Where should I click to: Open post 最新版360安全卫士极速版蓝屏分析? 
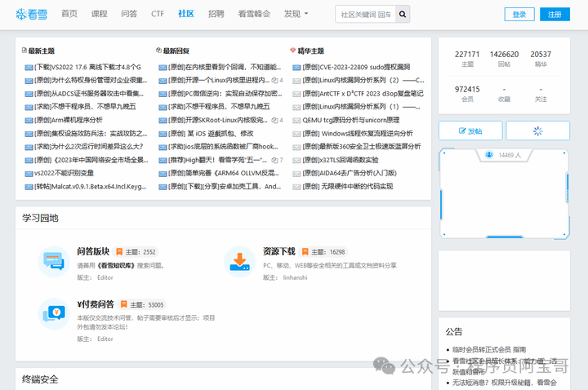click(x=362, y=147)
